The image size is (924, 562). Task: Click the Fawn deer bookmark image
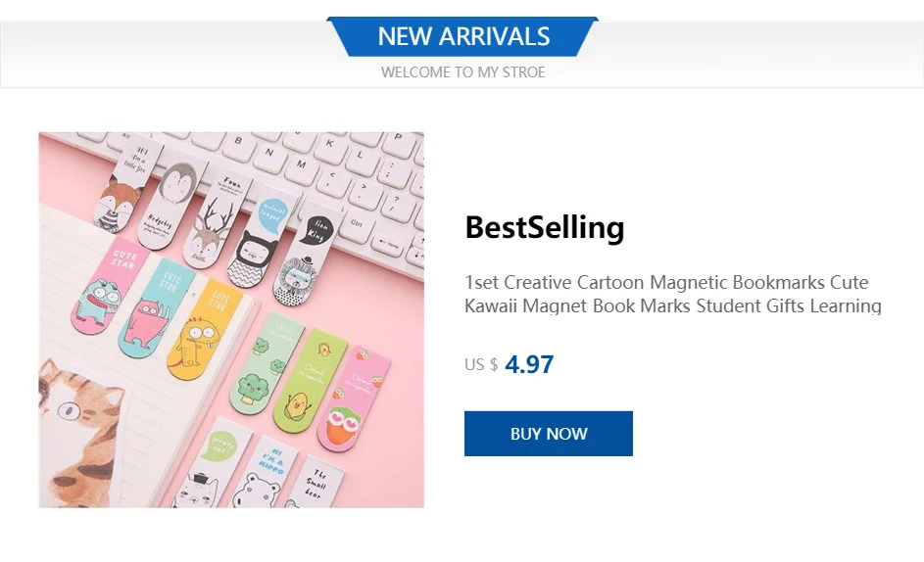tap(216, 221)
